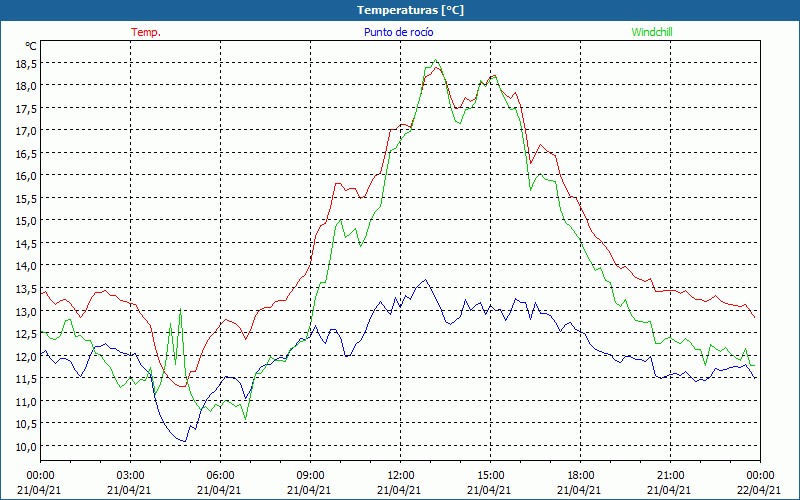The image size is (800, 500).
Task: Select the blue 'Punto de rocío' legend label
Action: click(398, 32)
